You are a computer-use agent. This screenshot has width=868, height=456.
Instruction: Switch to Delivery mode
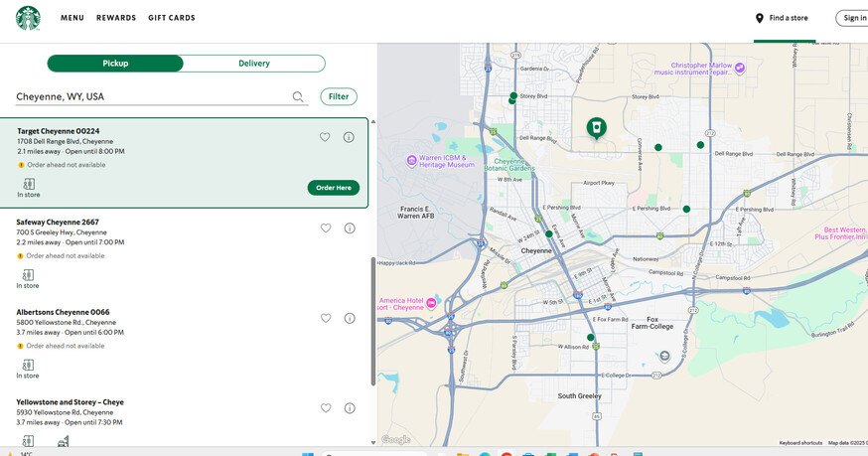pyautogui.click(x=254, y=64)
